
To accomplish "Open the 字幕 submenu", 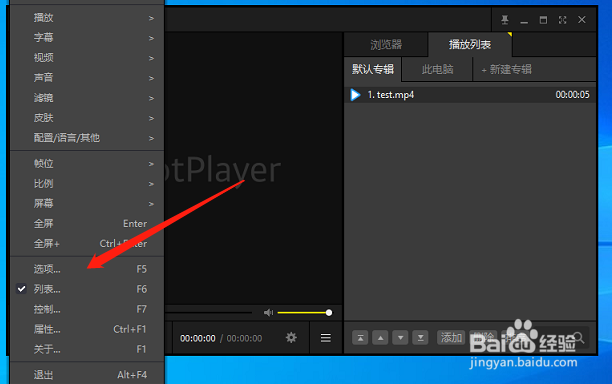I will [87, 37].
